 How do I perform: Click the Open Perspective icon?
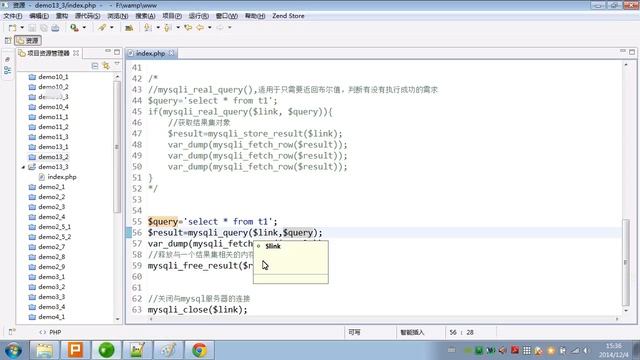[7, 40]
